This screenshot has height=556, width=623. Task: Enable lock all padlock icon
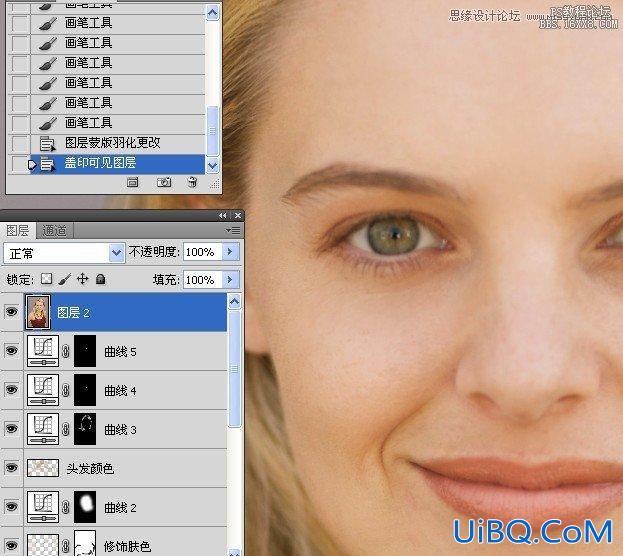tap(101, 279)
